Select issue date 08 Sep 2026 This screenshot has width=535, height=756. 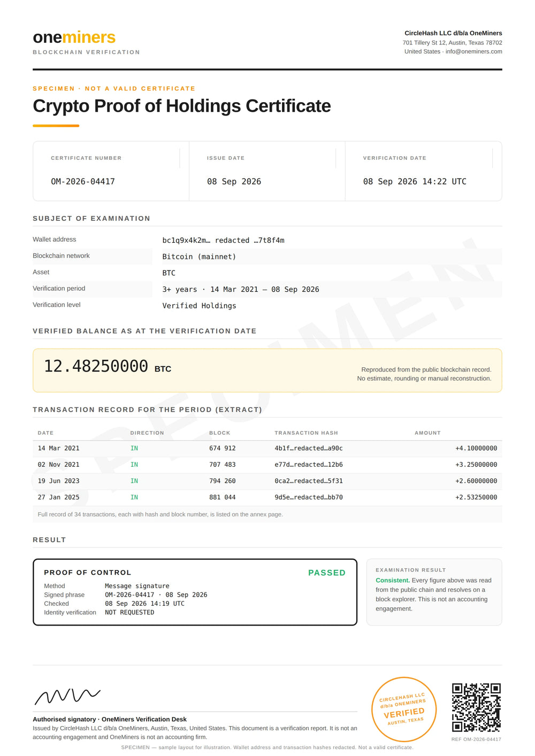234,182
